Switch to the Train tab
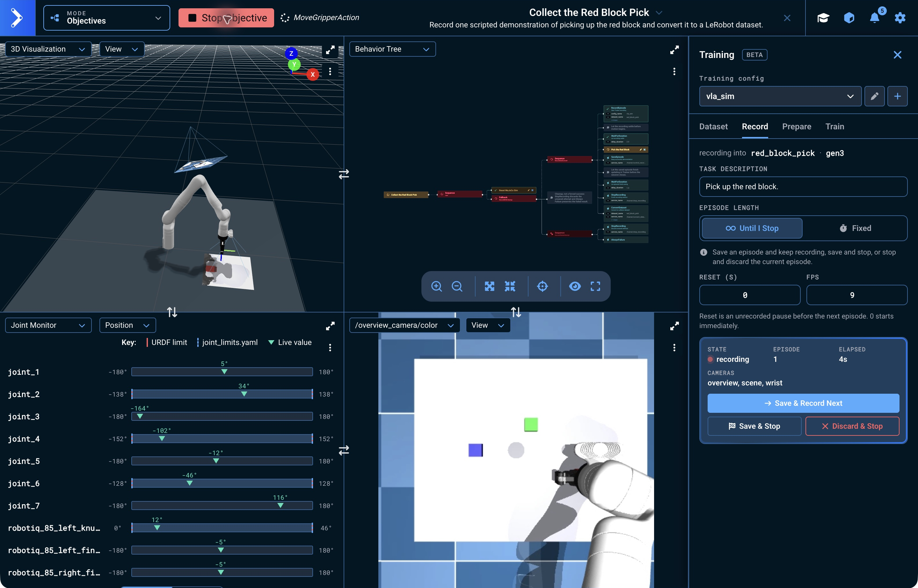This screenshot has height=588, width=918. [835, 127]
